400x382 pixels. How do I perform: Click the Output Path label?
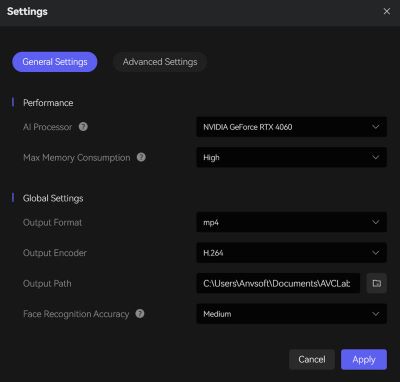click(47, 284)
